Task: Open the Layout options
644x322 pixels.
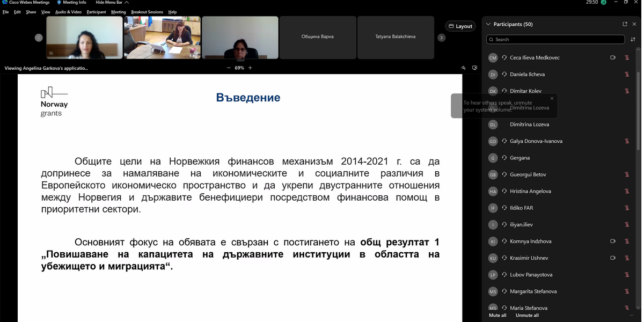Action: pos(460,26)
